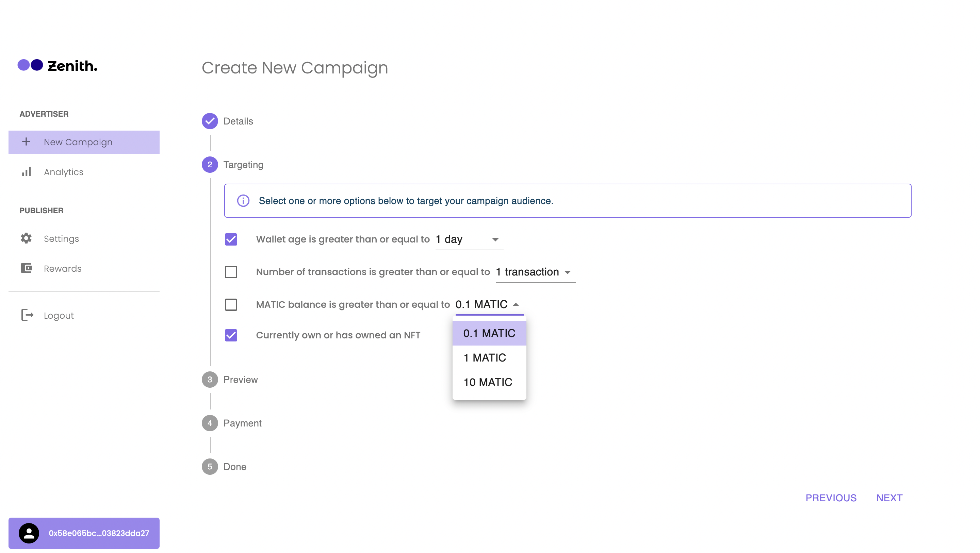Uncheck Currently own or has owned NFT
Screen dimensions: 980x553
point(231,335)
